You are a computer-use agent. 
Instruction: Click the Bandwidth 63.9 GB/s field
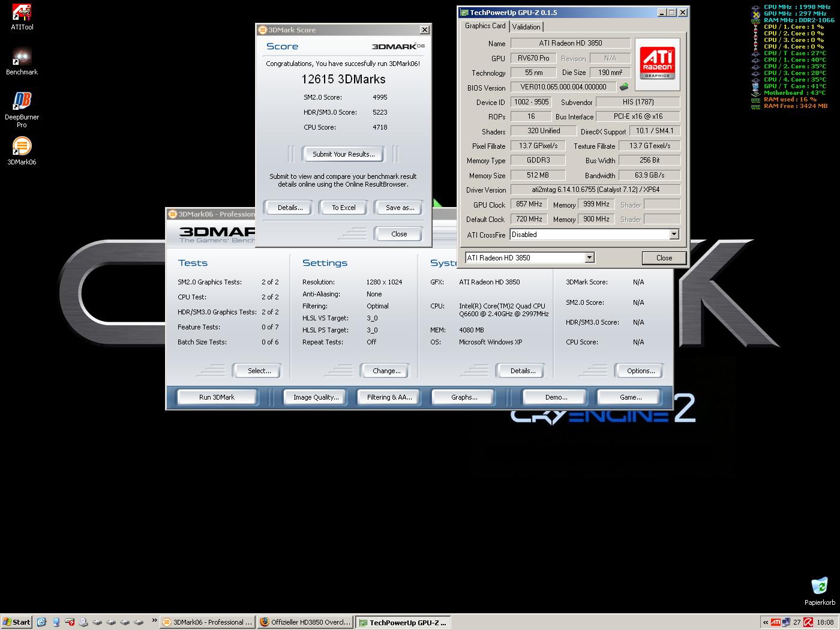click(649, 175)
